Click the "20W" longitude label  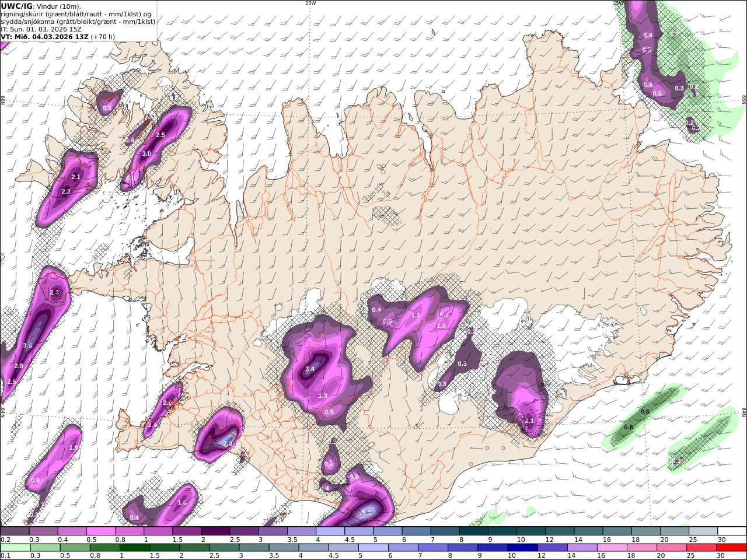click(310, 3)
